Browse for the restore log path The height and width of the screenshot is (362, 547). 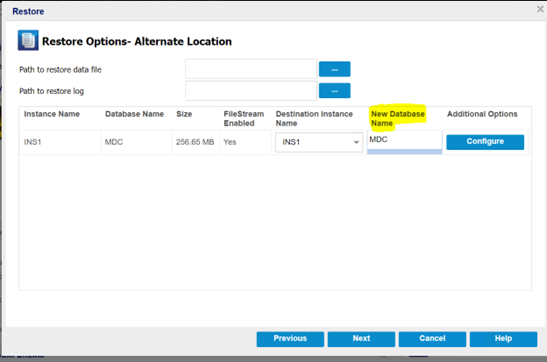pos(335,91)
